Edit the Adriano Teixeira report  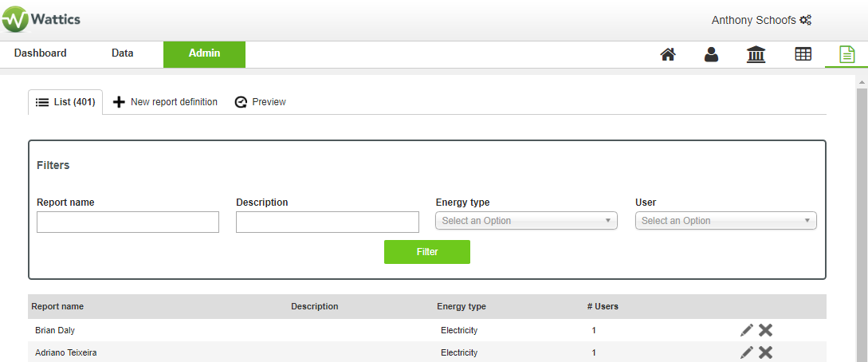click(x=746, y=352)
